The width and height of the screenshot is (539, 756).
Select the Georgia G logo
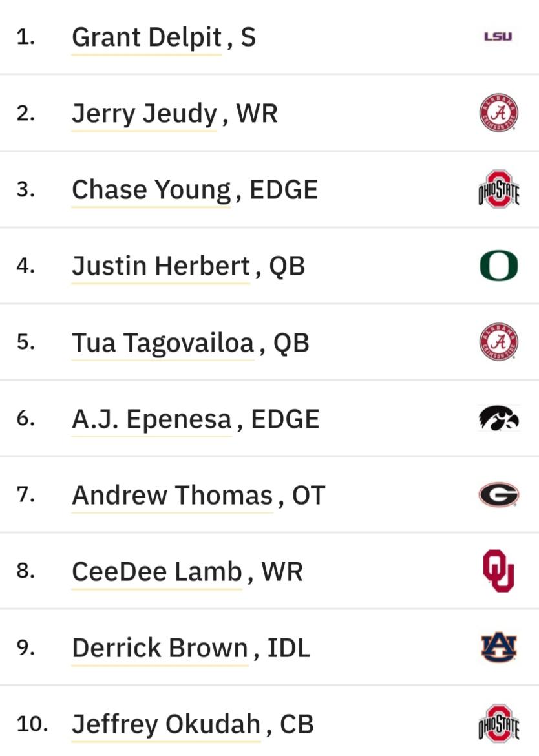coord(499,495)
